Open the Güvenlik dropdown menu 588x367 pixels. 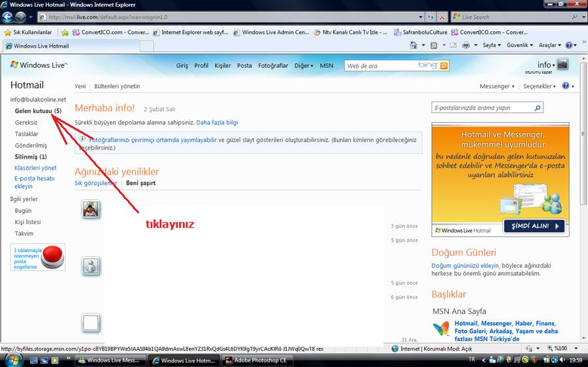(x=520, y=45)
